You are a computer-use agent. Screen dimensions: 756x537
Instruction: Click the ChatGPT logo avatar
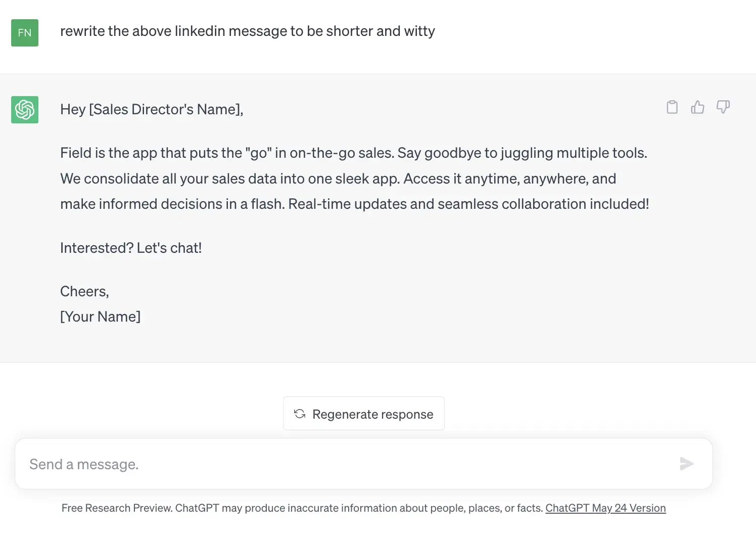click(x=25, y=110)
